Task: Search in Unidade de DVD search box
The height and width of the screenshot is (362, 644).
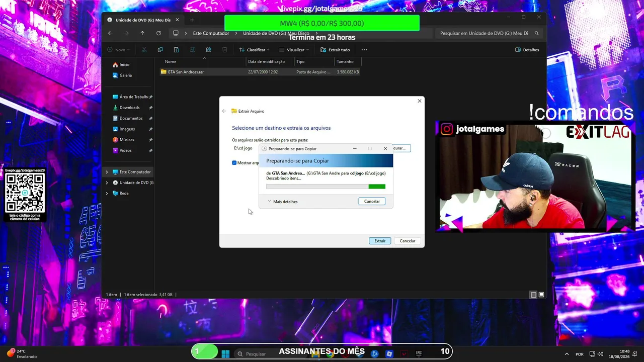Action: click(x=489, y=33)
